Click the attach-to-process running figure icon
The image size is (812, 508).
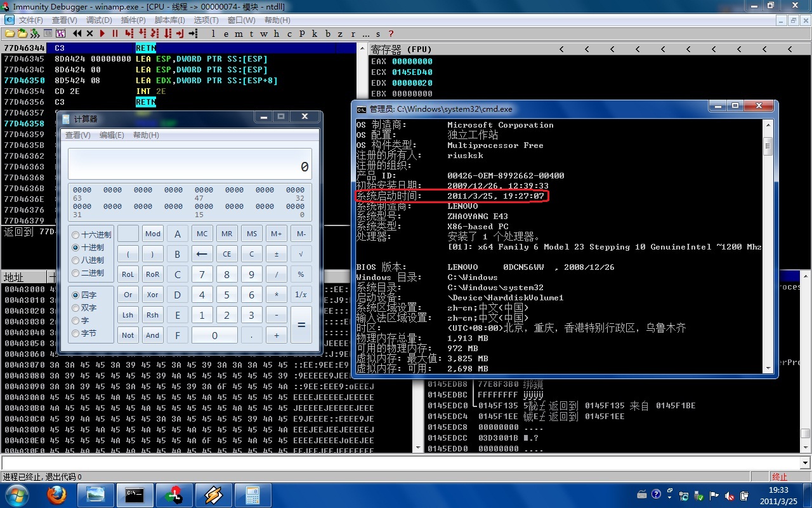click(x=34, y=34)
